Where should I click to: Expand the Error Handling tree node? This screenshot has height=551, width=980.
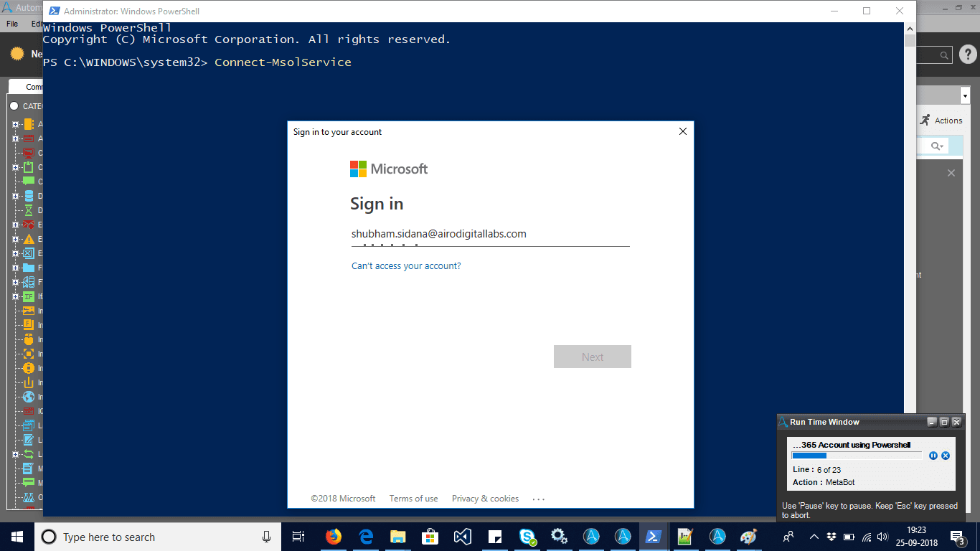pyautogui.click(x=15, y=239)
